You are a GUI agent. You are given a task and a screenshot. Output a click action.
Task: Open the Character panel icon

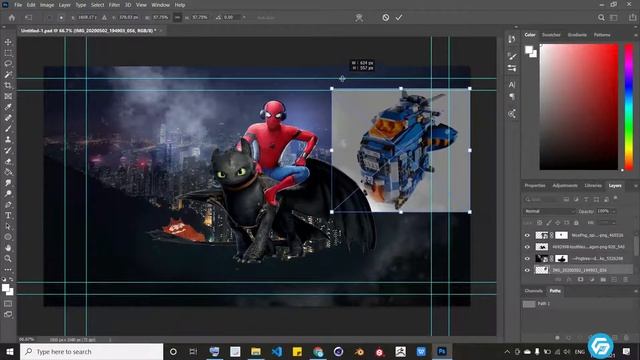click(512, 85)
